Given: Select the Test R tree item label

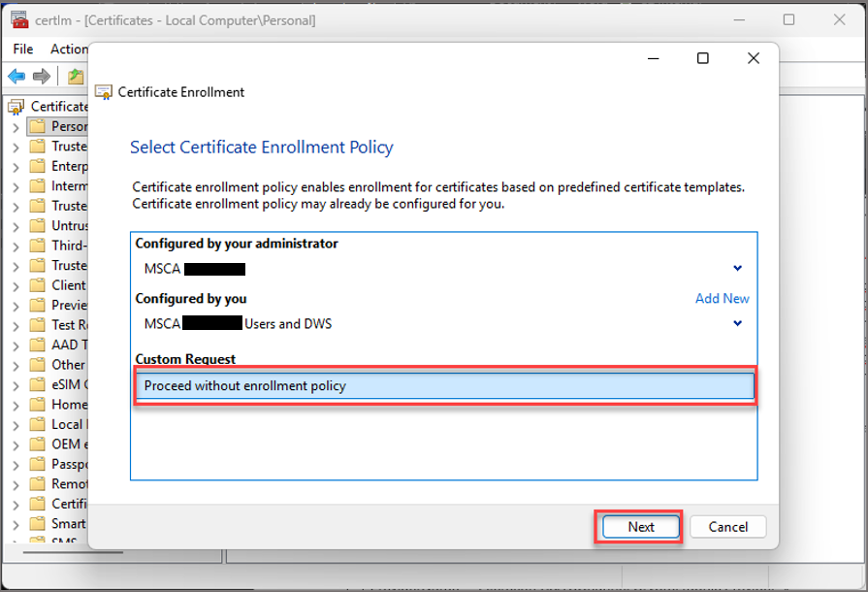Looking at the screenshot, I should coord(69,325).
